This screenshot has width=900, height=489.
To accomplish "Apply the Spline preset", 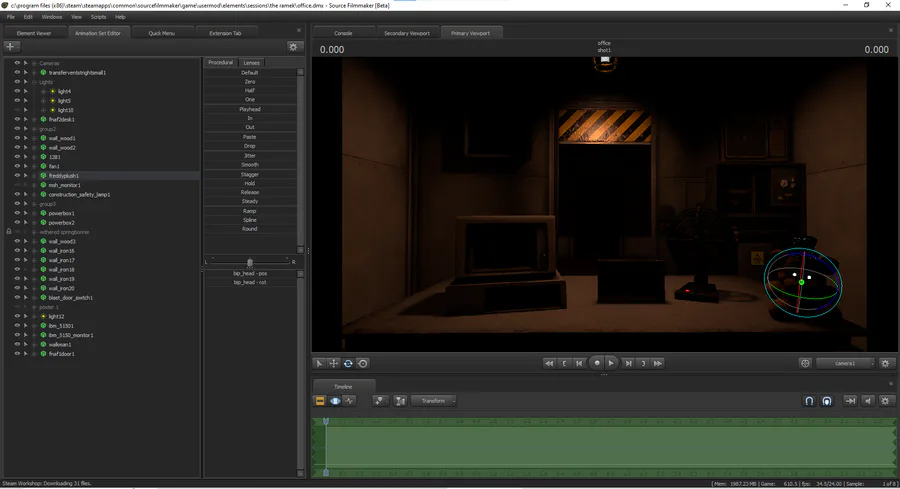I will [x=250, y=220].
